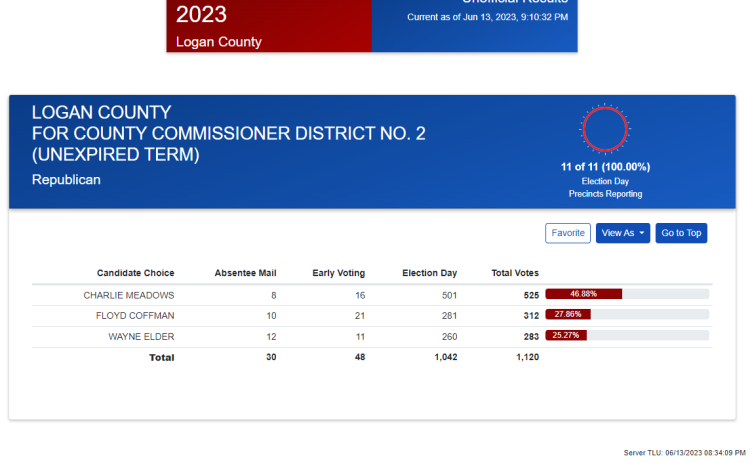Viewport: 750px width, 463px height.
Task: Select the Total Votes column header
Action: (515, 273)
